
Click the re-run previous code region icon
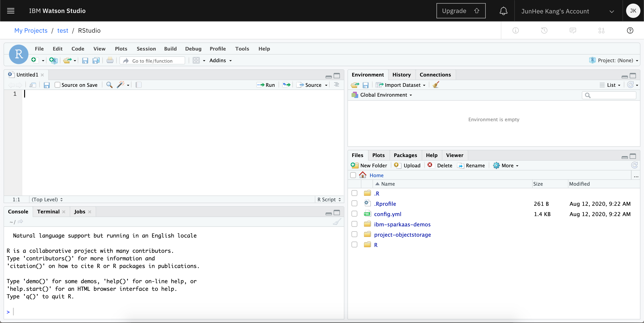tap(286, 85)
